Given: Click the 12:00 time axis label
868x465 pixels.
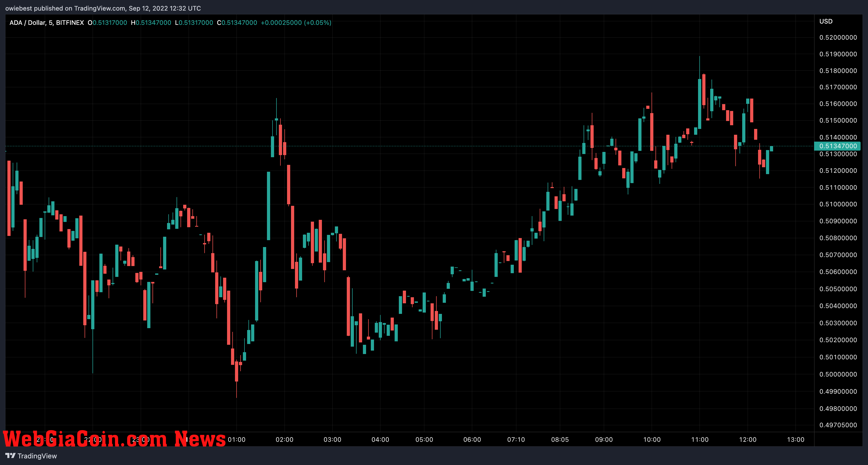Looking at the screenshot, I should click(748, 440).
